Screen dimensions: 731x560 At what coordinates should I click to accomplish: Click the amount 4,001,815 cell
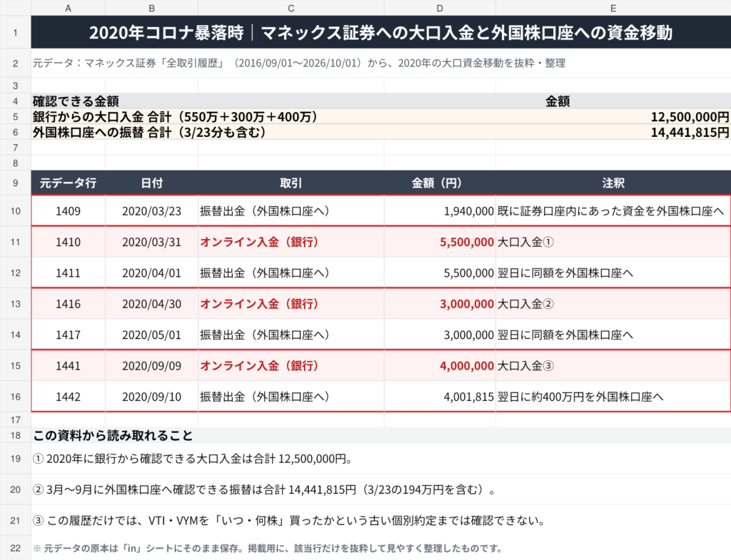point(440,397)
